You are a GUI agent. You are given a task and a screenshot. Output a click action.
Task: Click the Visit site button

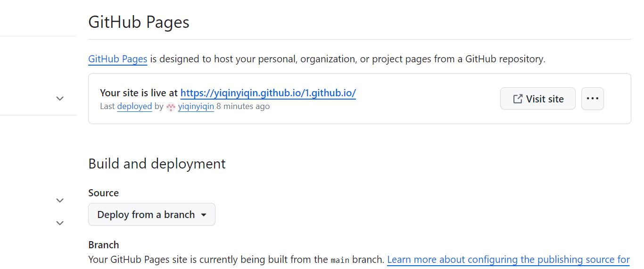[x=538, y=99]
